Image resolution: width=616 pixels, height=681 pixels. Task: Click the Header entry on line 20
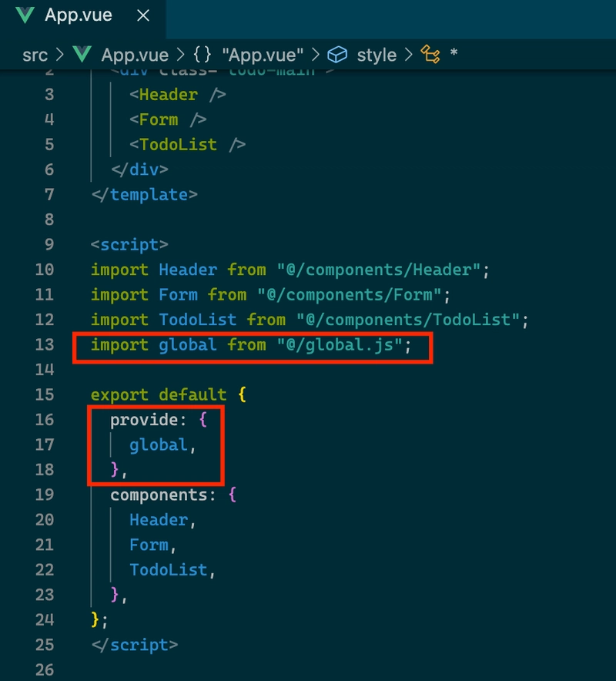[x=159, y=520]
